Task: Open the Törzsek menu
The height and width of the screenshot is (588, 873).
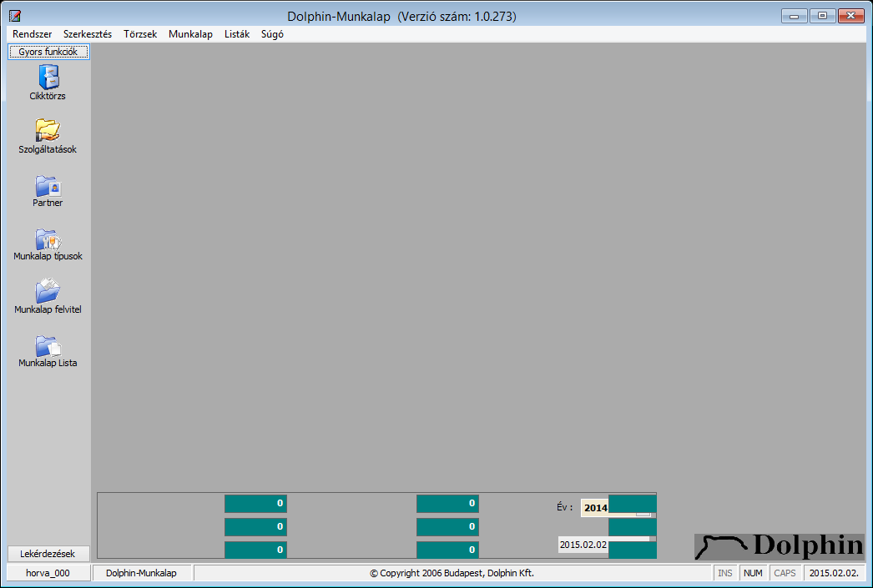Action: click(140, 34)
